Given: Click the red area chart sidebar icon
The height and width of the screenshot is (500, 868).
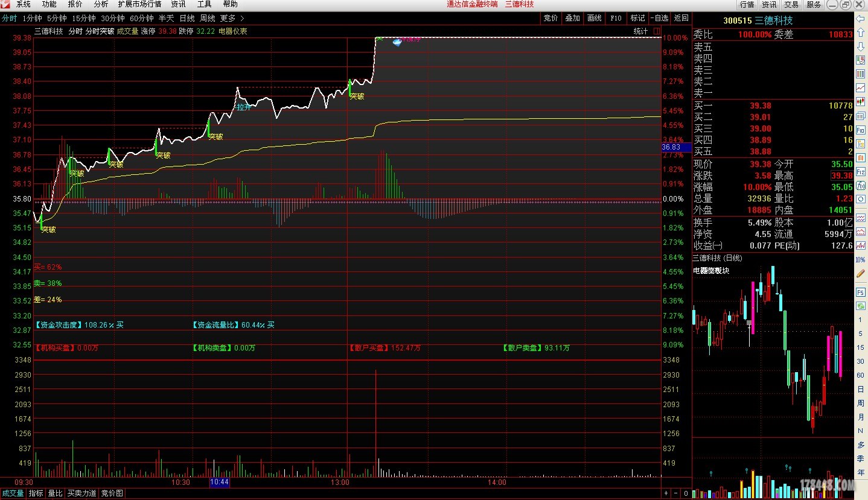Looking at the screenshot, I should [x=861, y=231].
